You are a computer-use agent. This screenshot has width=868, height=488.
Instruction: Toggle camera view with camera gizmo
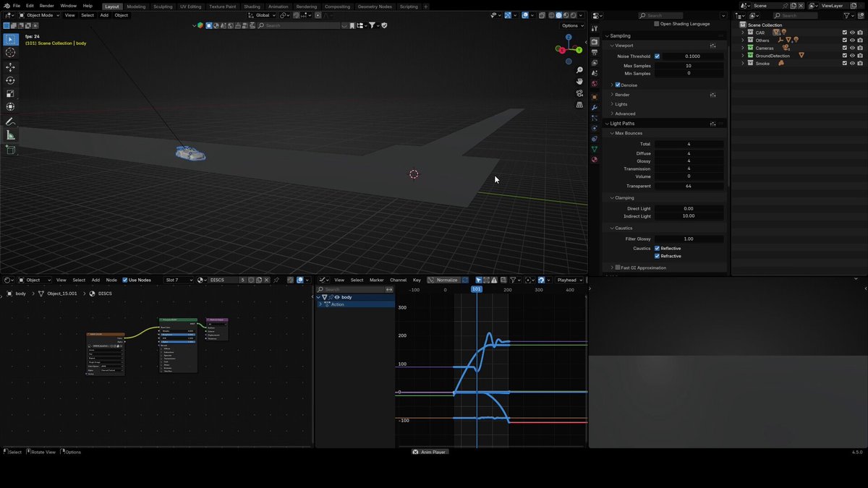579,93
